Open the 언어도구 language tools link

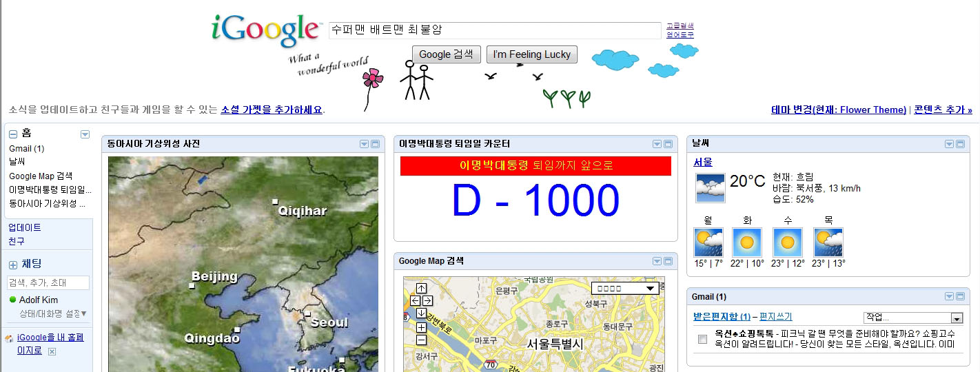(680, 34)
